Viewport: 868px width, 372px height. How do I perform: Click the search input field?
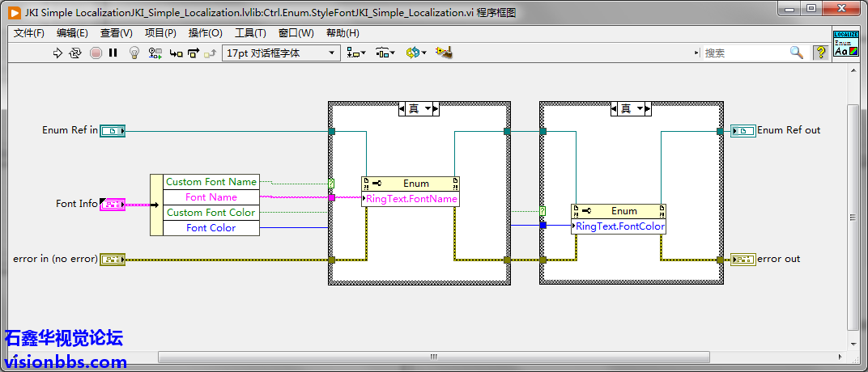pos(745,53)
